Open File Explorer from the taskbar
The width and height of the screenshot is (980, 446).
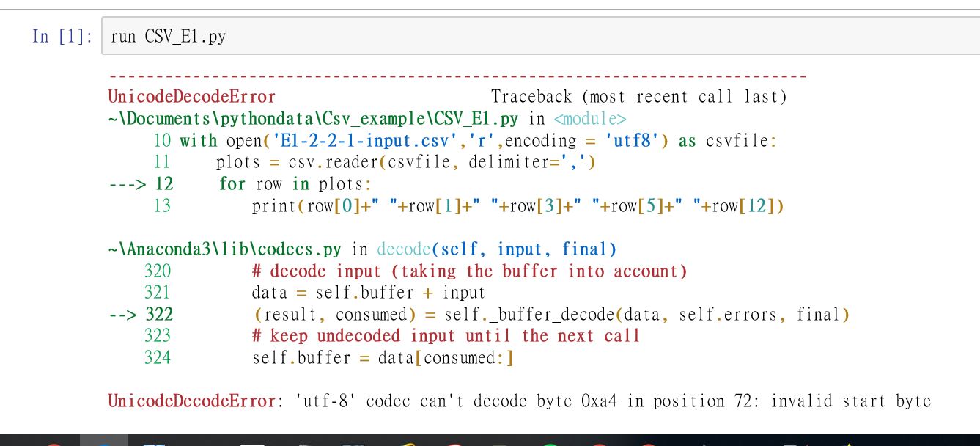(x=152, y=441)
